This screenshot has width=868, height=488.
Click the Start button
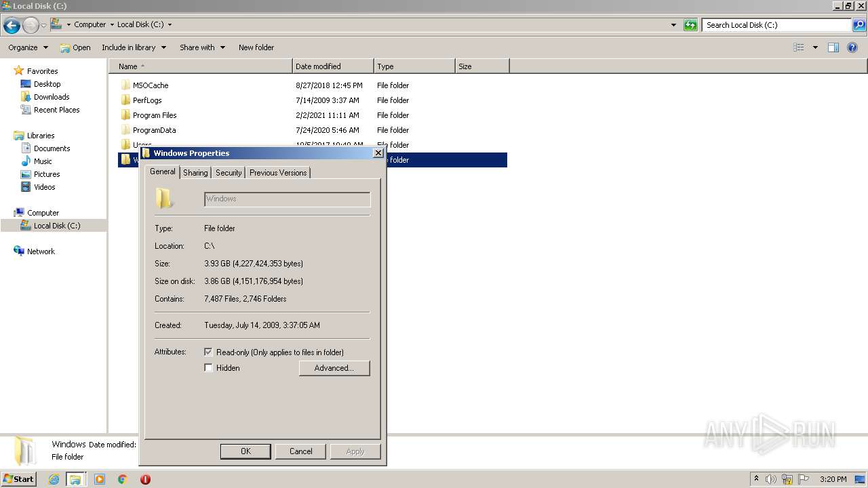click(x=19, y=479)
